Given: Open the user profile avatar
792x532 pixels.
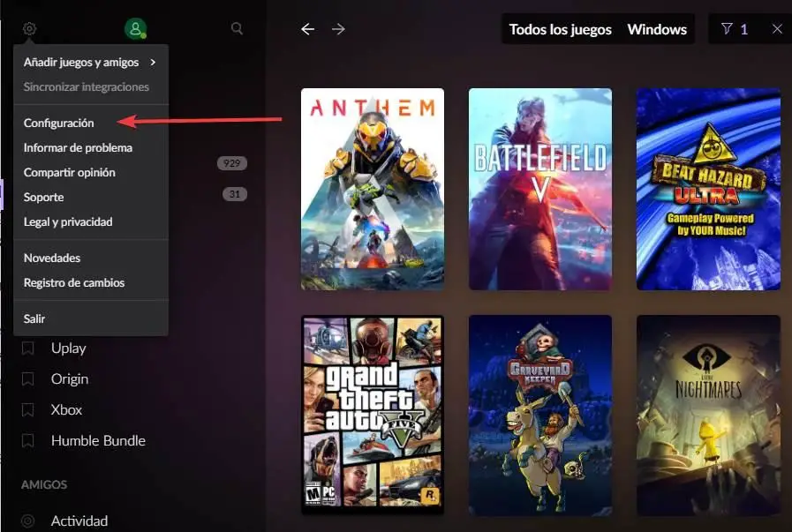Looking at the screenshot, I should [135, 29].
